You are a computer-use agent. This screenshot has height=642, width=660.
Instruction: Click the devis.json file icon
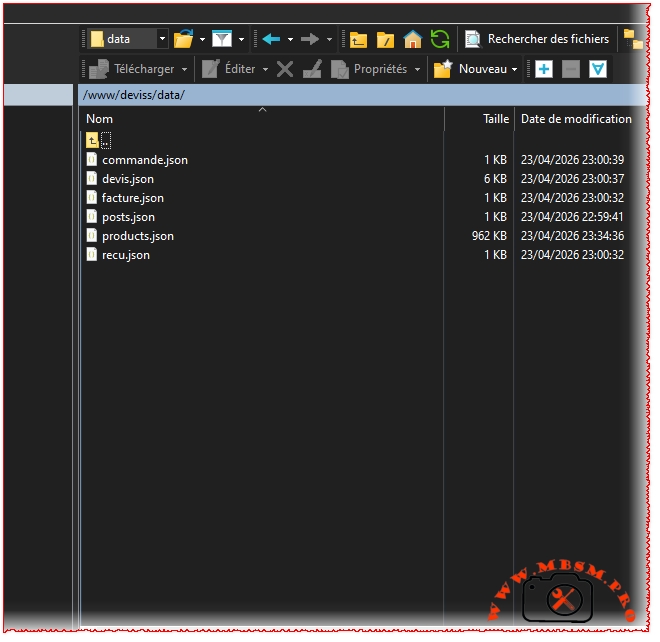[91, 178]
